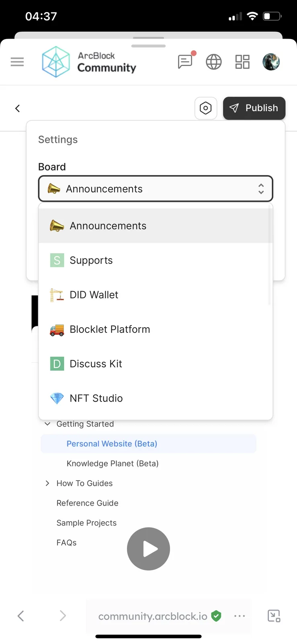Open the hamburger navigation menu
Screen dimensions: 297x644
click(x=17, y=62)
